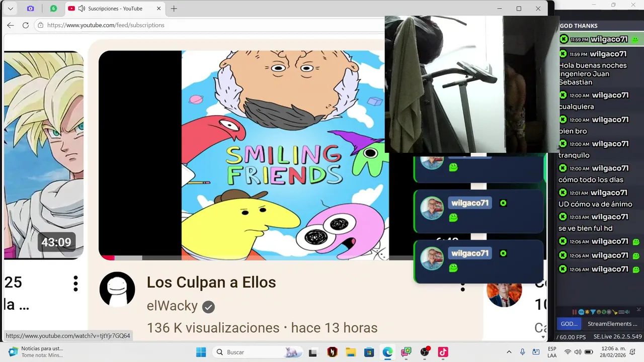
Task: Switch to OBS Studio in taskbar
Action: click(425, 352)
